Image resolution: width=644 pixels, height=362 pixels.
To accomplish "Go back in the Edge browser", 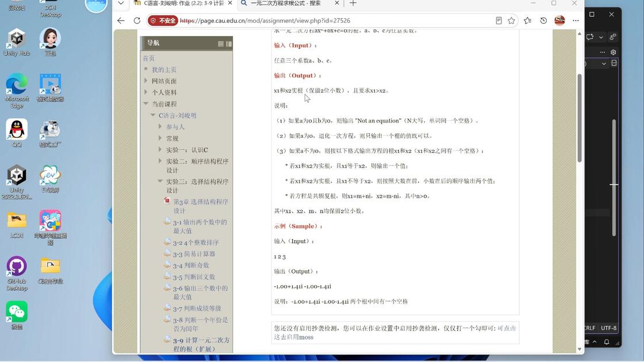I will pyautogui.click(x=121, y=21).
